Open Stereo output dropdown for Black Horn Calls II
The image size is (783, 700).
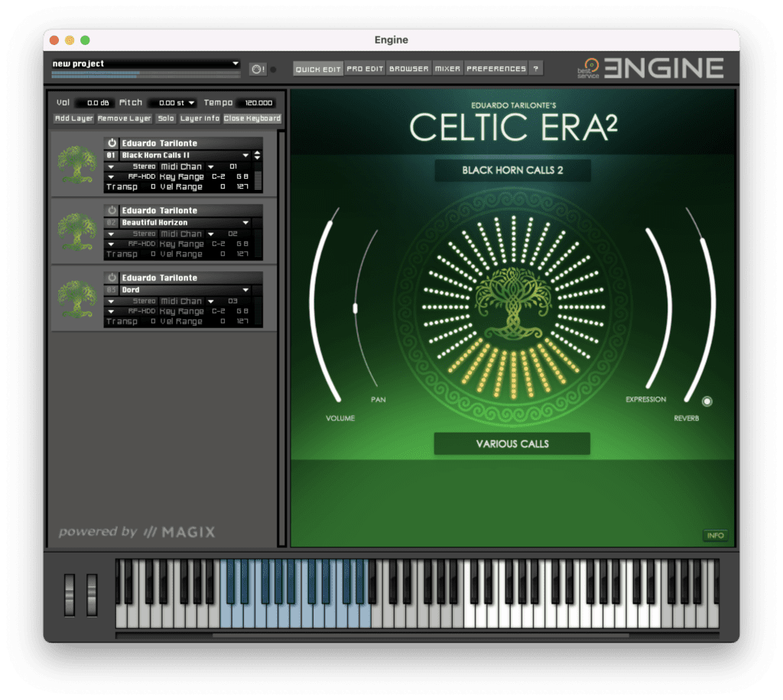pyautogui.click(x=112, y=167)
